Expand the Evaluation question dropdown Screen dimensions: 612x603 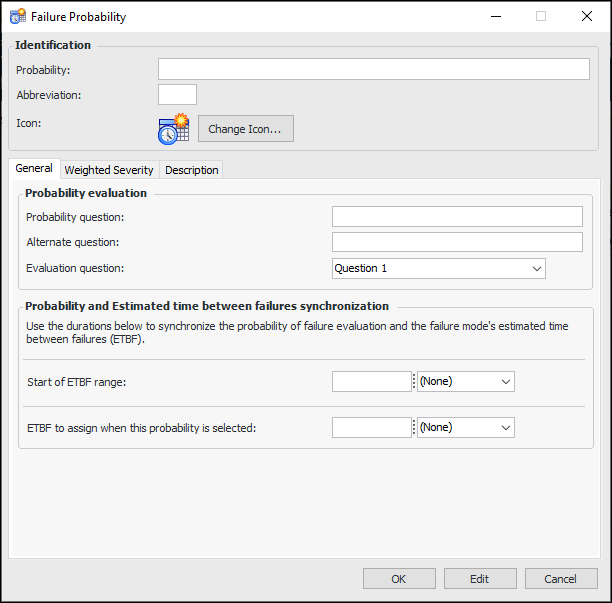(x=438, y=268)
